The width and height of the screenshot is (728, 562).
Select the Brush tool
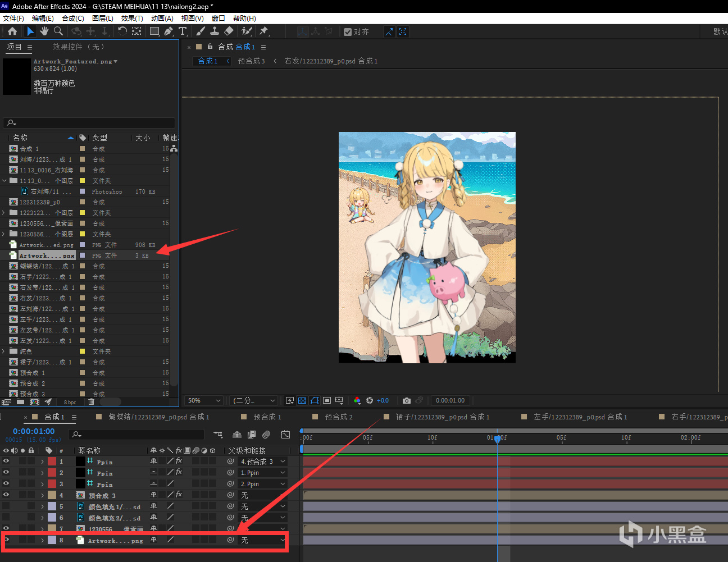pyautogui.click(x=201, y=31)
